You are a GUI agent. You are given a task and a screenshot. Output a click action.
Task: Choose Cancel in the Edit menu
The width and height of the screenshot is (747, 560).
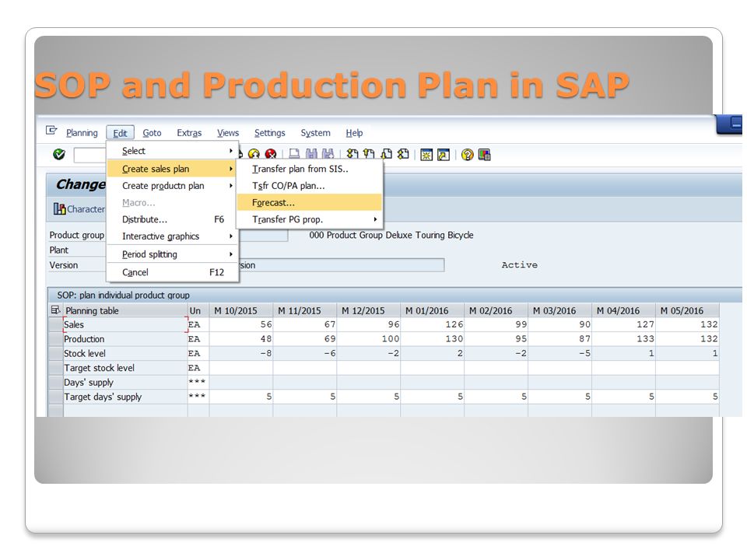coord(172,272)
